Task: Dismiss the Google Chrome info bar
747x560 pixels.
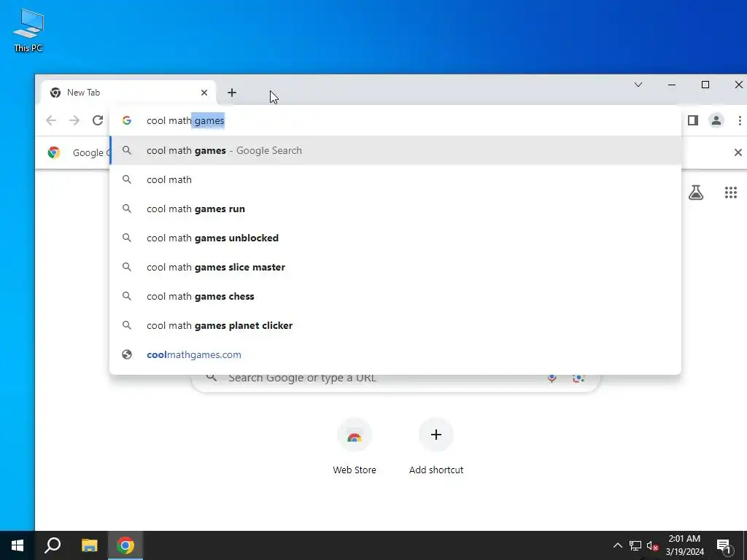Action: point(738,152)
